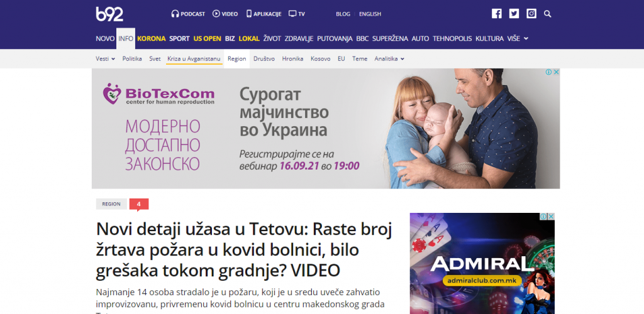Visit the Facebook page icon
The height and width of the screenshot is (314, 644).
click(x=497, y=14)
